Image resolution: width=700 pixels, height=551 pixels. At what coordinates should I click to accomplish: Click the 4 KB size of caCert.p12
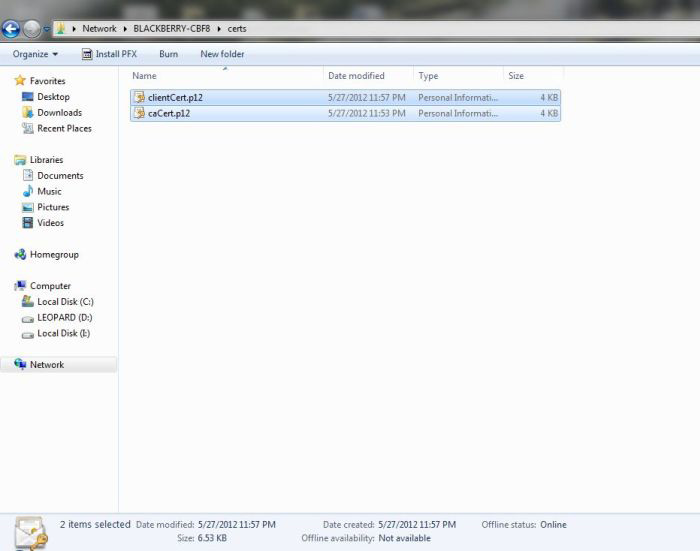(549, 113)
